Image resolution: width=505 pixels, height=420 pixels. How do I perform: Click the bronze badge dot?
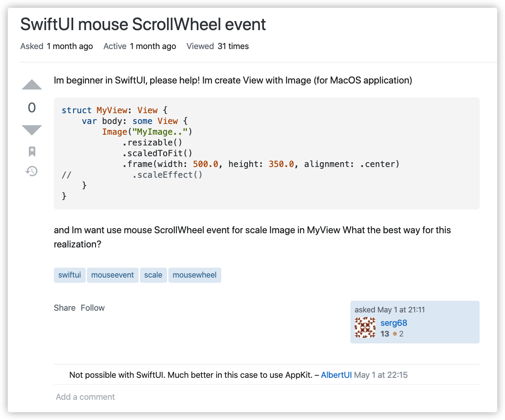pos(395,334)
